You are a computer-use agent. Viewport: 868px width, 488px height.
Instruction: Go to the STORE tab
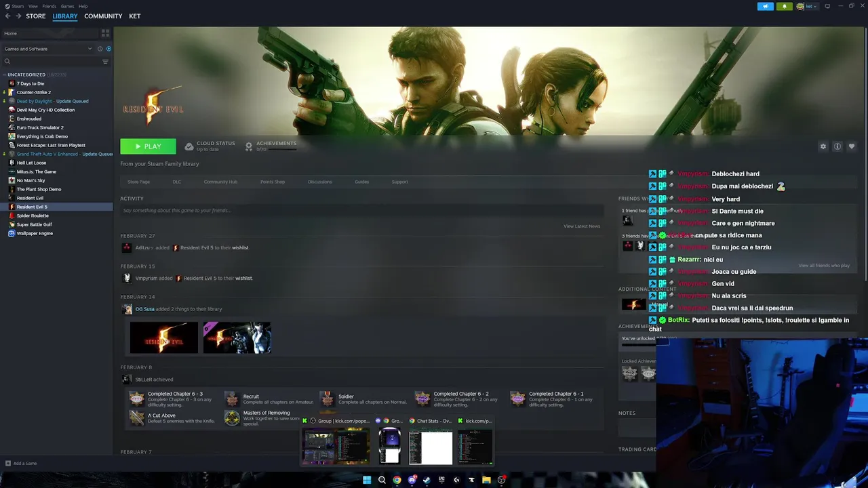click(x=36, y=16)
